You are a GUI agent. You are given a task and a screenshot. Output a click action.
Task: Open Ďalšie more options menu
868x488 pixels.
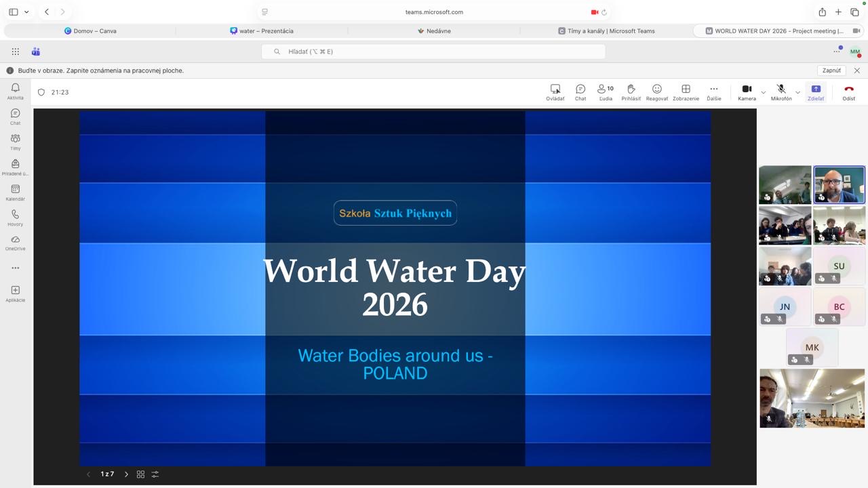click(x=713, y=92)
